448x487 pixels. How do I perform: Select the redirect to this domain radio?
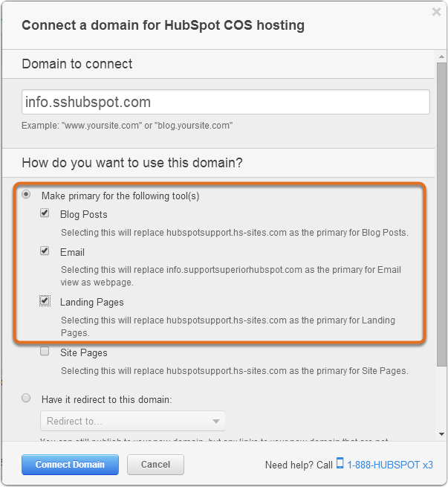[27, 399]
